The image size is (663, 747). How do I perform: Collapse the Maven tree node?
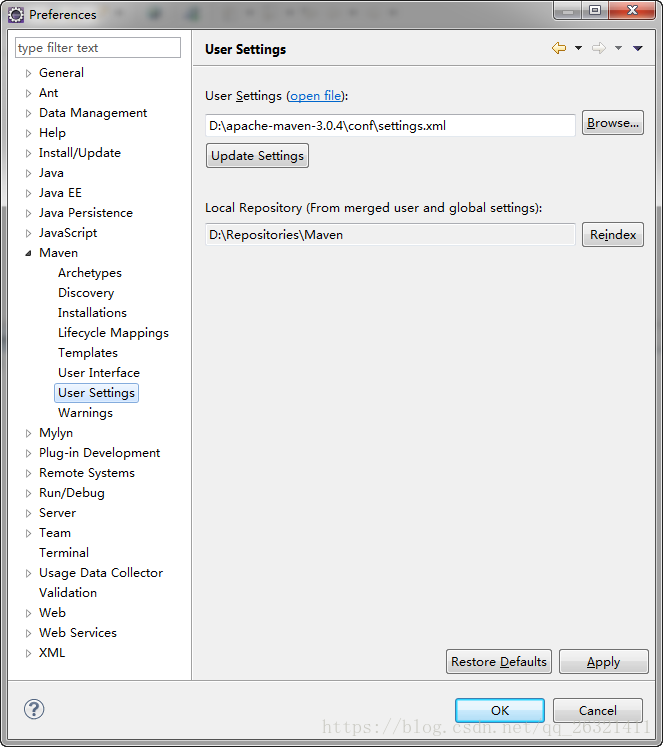click(28, 253)
